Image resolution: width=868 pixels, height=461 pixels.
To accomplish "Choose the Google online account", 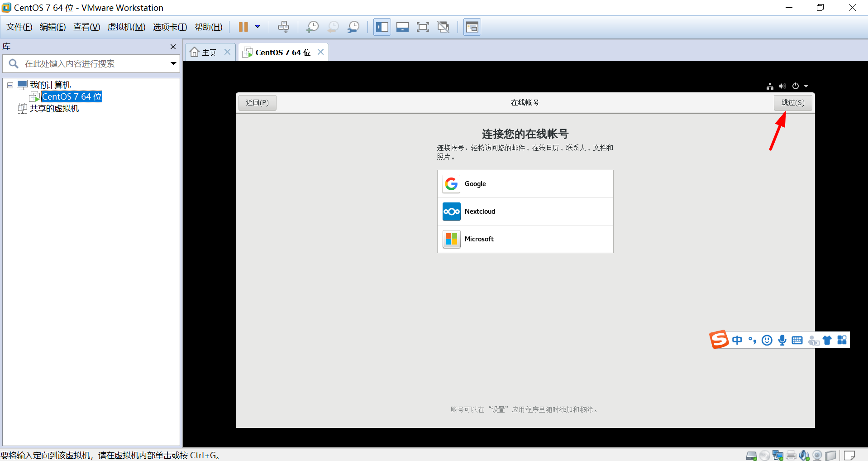I will click(x=525, y=184).
